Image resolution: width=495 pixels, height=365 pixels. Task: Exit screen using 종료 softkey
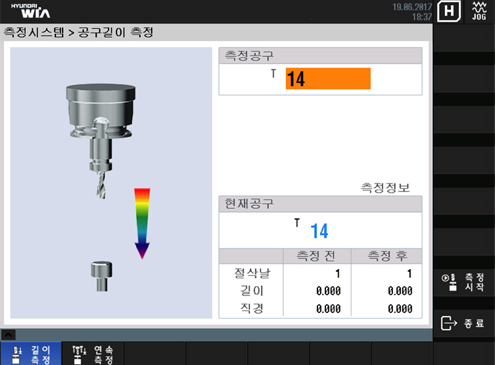[x=464, y=323]
